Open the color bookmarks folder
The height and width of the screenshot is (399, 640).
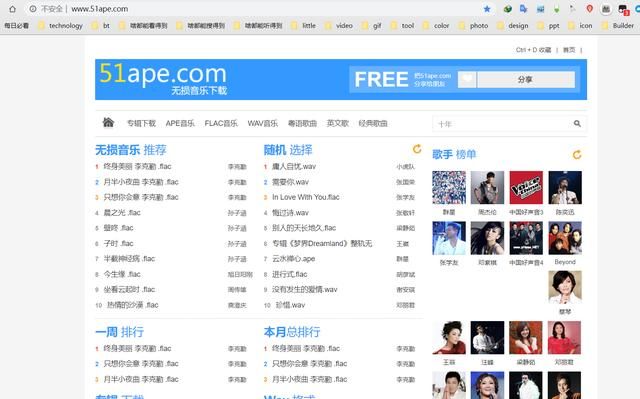pyautogui.click(x=436, y=26)
